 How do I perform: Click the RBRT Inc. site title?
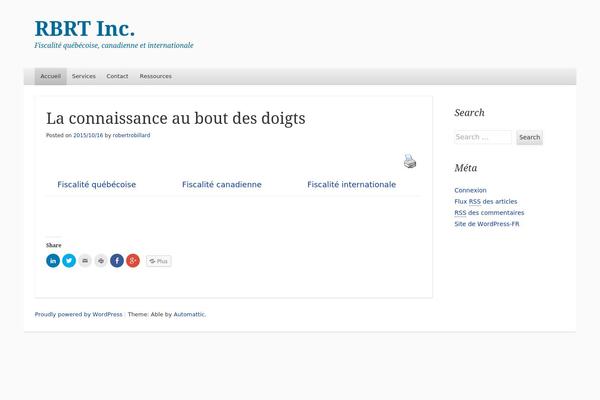pos(85,28)
